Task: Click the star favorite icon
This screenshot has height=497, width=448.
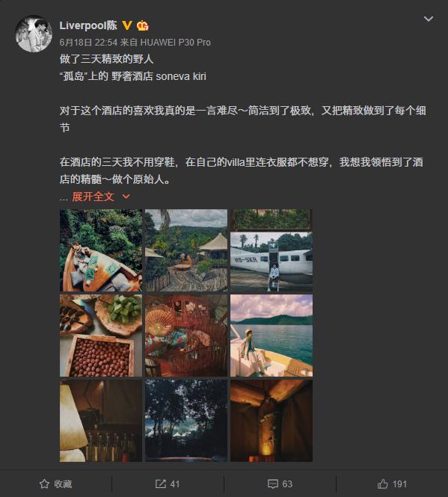Action: click(x=44, y=484)
